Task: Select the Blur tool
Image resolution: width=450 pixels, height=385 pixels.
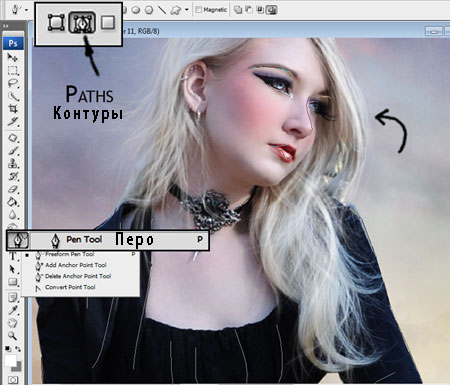Action: [x=13, y=214]
